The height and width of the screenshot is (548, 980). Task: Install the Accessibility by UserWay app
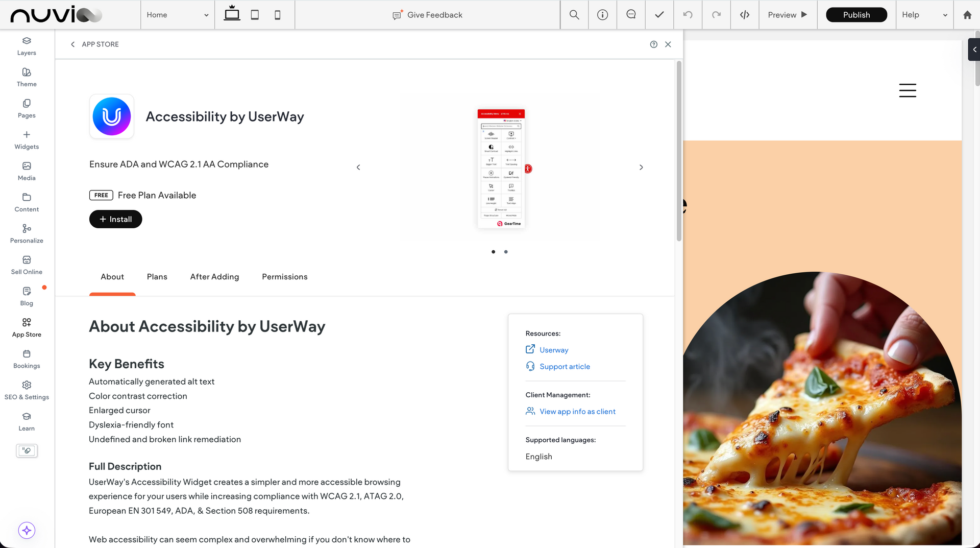click(x=115, y=219)
